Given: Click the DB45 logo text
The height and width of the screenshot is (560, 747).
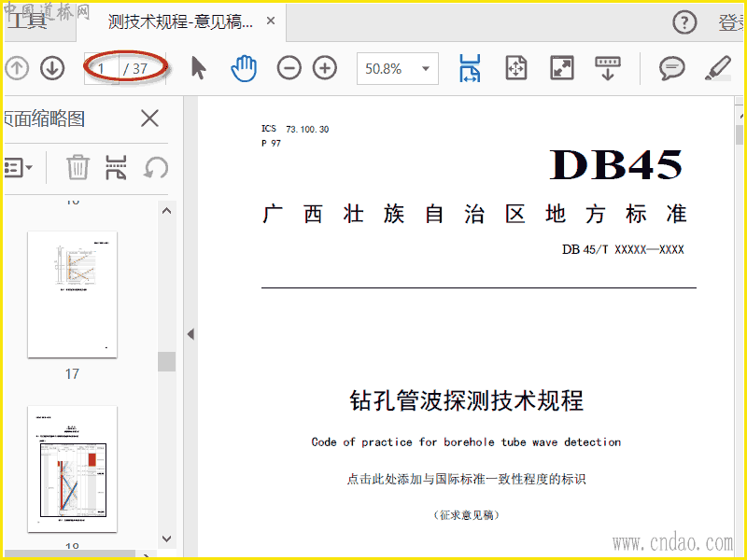Looking at the screenshot, I should click(x=616, y=165).
